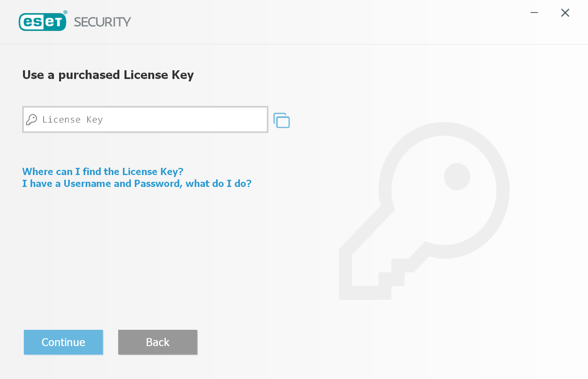Click the Continue button
This screenshot has width=588, height=379.
pyautogui.click(x=63, y=342)
